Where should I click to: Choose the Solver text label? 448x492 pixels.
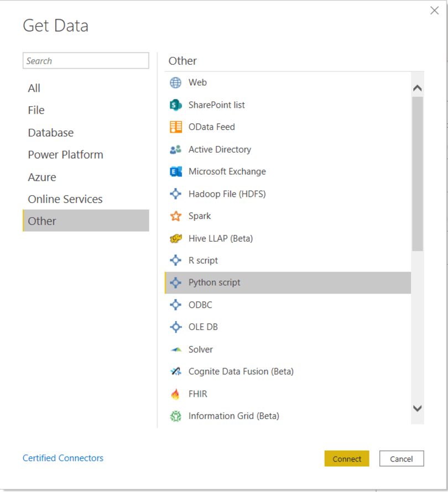point(201,349)
